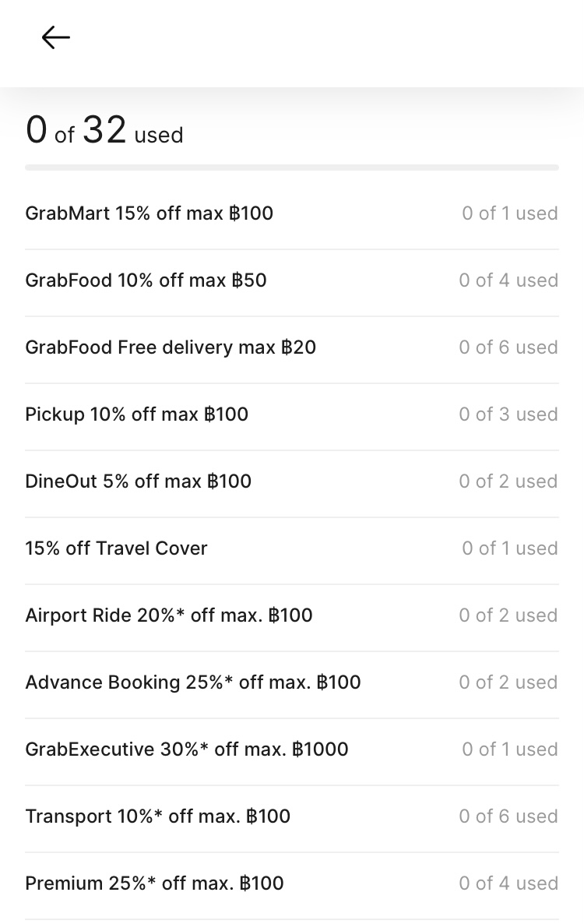Tap "0 of 1 used" beside Travel Cover
The image size is (584, 924).
510,548
